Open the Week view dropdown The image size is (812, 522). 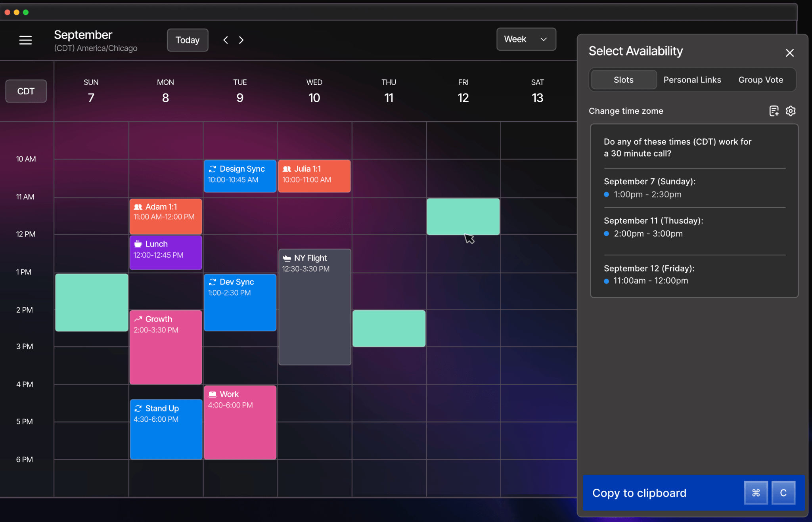pos(526,39)
